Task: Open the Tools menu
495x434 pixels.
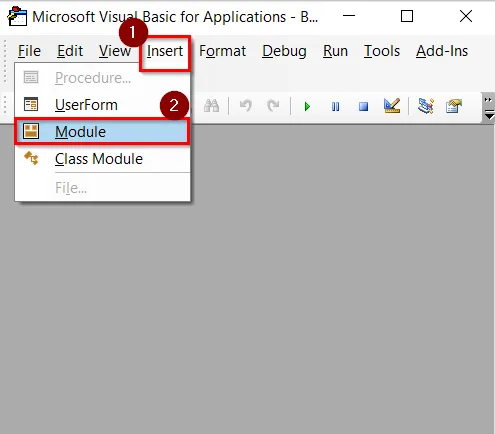Action: (x=382, y=51)
